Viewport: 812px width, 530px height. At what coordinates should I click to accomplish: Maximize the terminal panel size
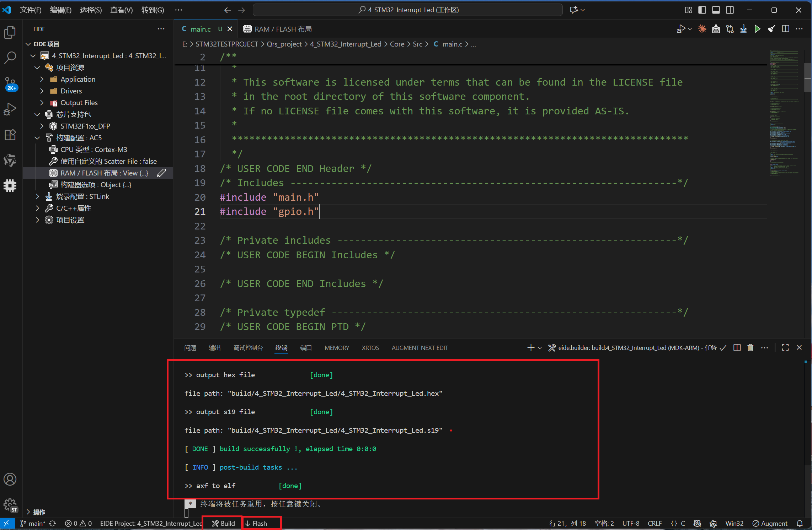(x=785, y=347)
